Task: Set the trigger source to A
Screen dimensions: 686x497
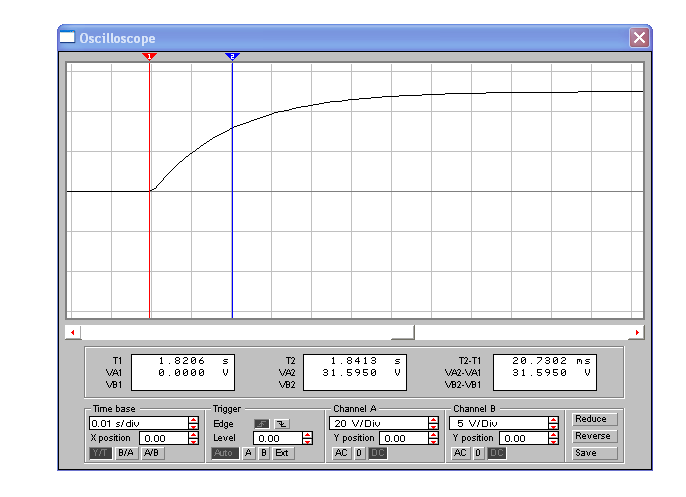Action: [248, 453]
